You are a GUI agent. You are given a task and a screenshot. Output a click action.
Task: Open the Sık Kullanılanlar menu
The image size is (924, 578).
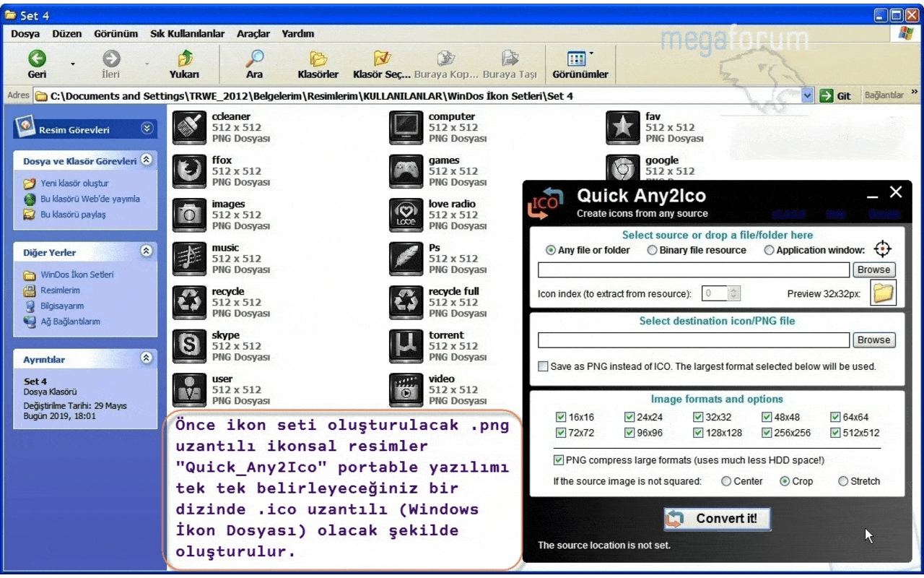tap(188, 33)
